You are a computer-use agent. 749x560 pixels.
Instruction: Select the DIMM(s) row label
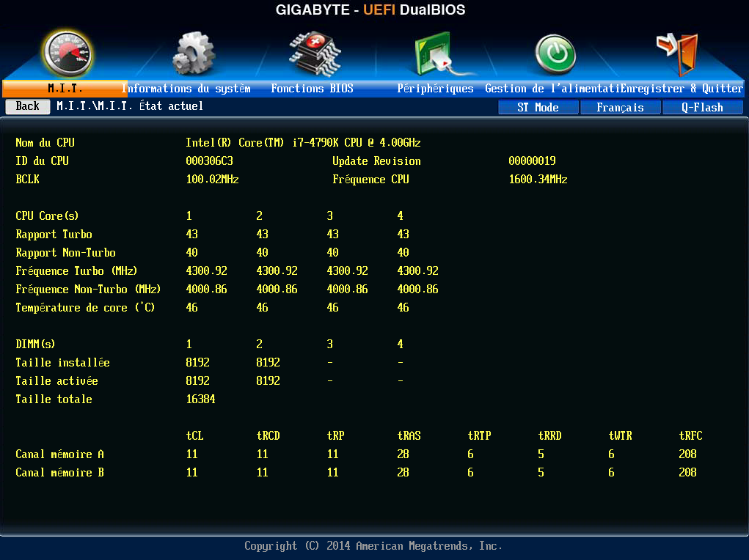coord(35,345)
